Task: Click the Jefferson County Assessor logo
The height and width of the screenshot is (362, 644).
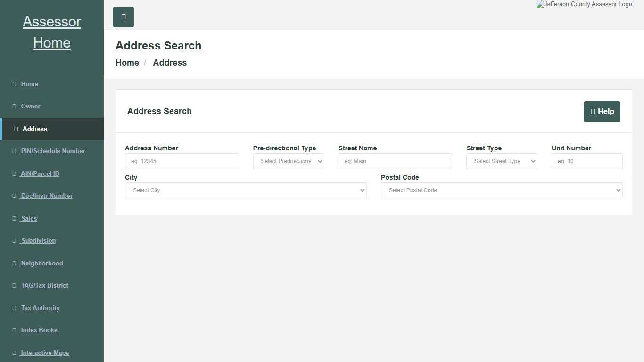Action: [584, 4]
